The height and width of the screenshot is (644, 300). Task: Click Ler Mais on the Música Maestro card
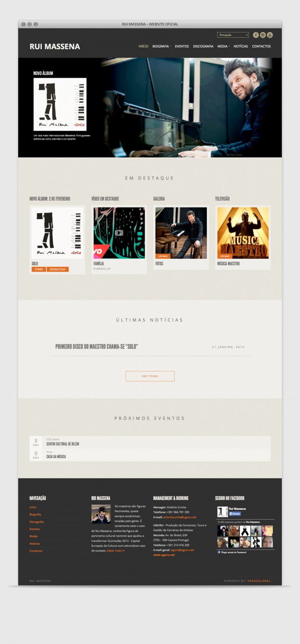[x=225, y=256]
